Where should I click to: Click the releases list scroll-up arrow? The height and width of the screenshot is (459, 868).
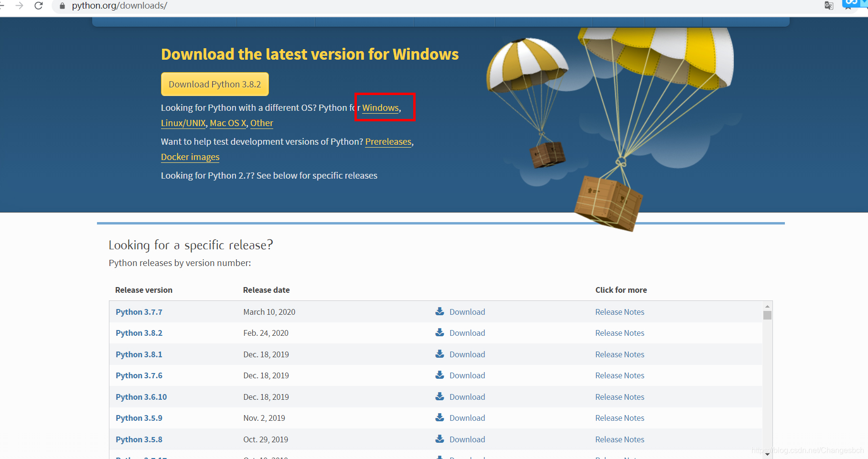pos(767,306)
